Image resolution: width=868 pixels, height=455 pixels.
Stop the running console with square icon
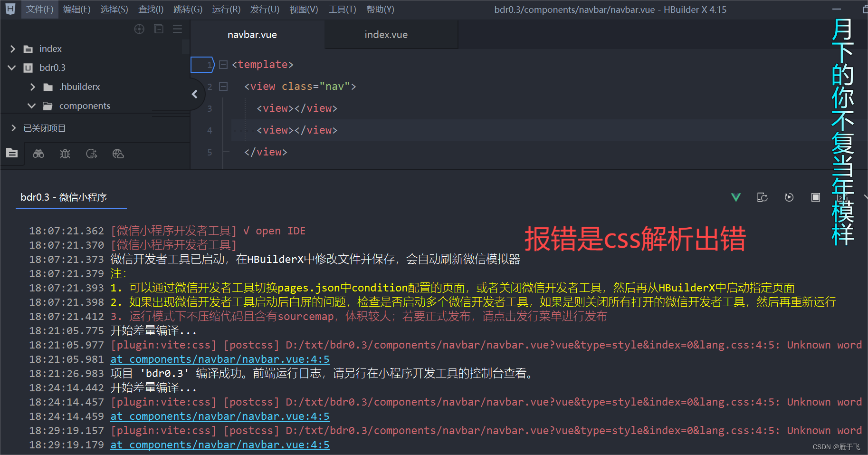pyautogui.click(x=816, y=197)
